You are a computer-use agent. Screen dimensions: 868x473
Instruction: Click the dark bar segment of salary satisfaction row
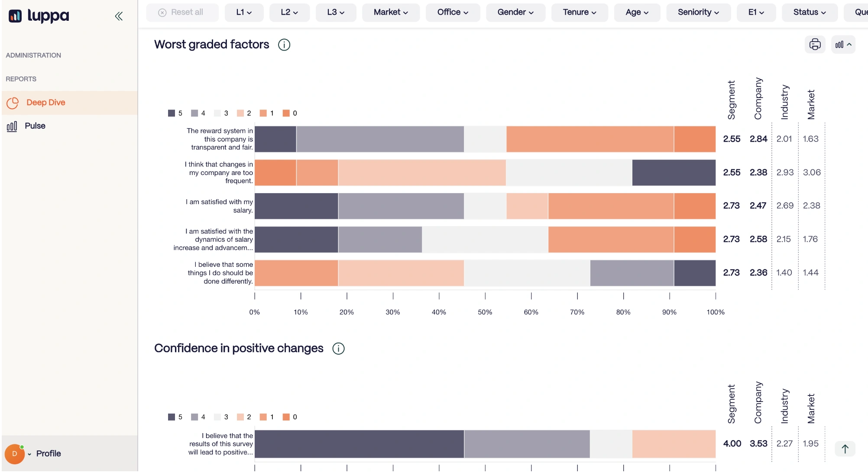[296, 206]
